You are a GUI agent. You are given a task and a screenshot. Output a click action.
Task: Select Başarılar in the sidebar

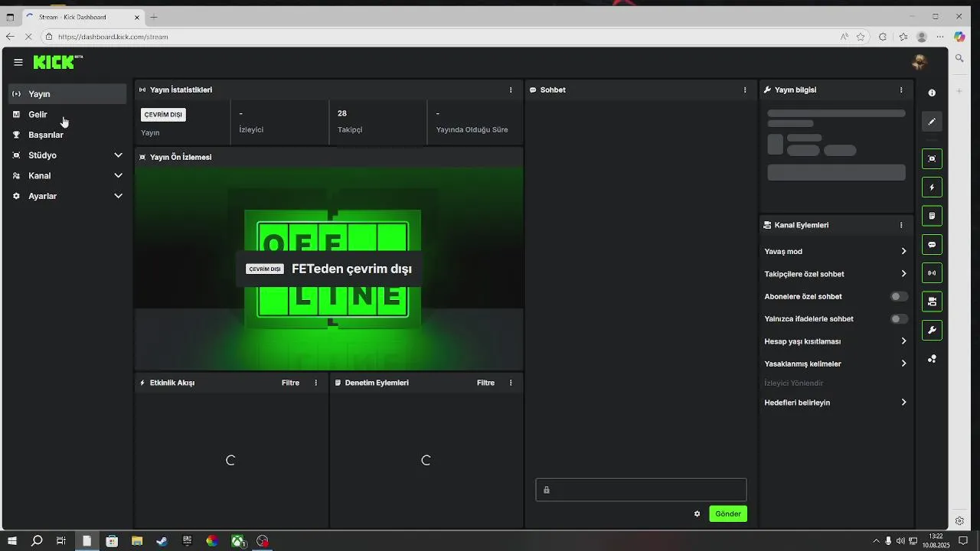(x=67, y=135)
